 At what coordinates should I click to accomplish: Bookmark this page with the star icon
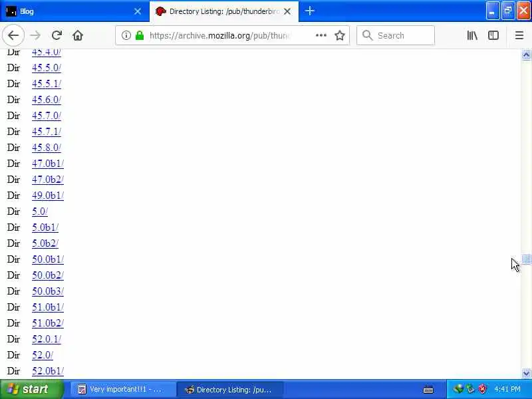340,35
